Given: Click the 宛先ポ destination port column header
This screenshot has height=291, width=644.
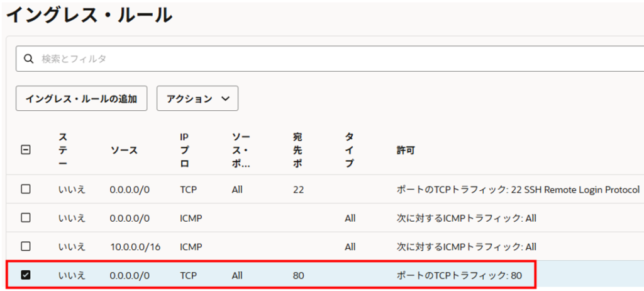Looking at the screenshot, I should [297, 150].
